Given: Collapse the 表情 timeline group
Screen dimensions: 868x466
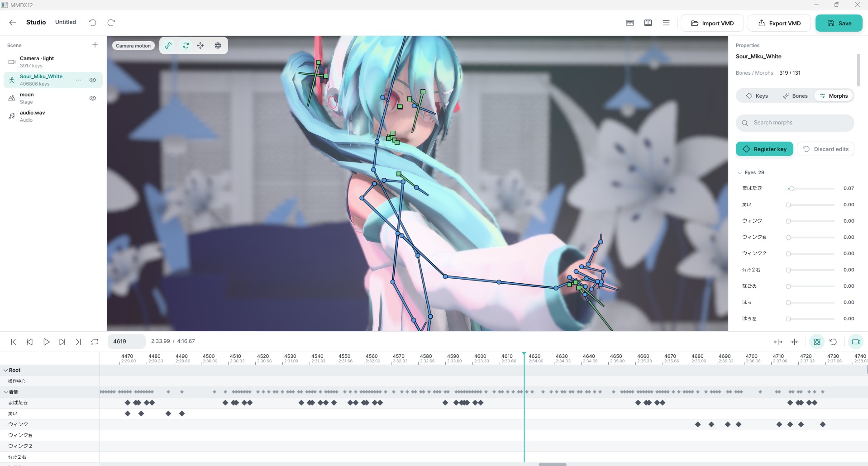Looking at the screenshot, I should [6, 392].
